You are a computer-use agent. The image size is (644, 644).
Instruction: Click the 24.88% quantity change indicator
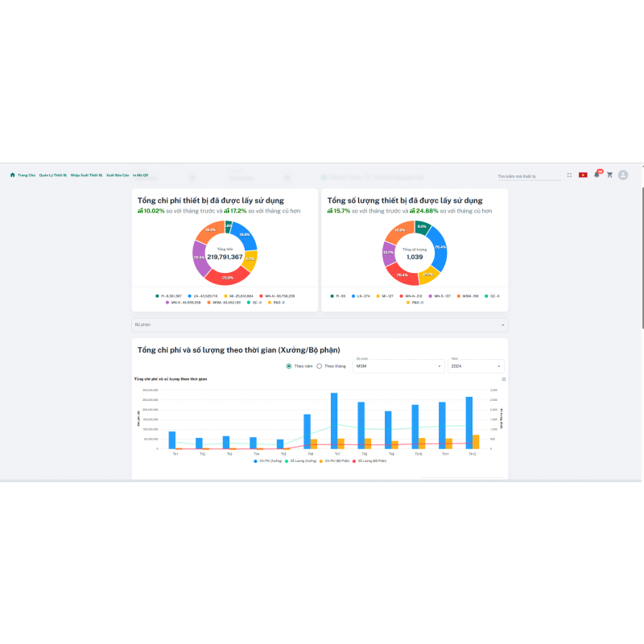pos(424,211)
